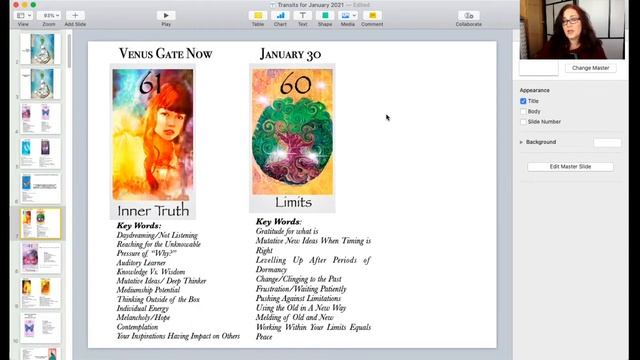Viewport: 640px width, 360px height.
Task: Click the 'Limits' card caption
Action: pos(293,202)
